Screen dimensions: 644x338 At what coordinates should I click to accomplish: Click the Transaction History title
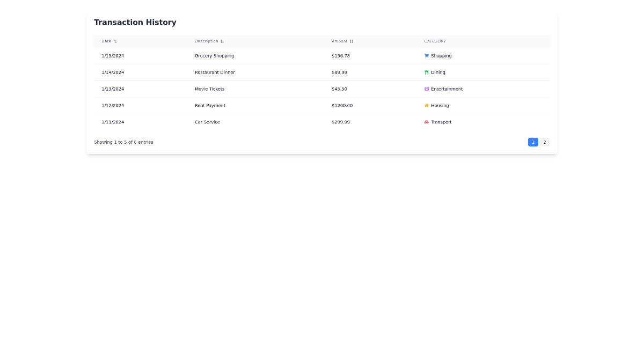(135, 22)
